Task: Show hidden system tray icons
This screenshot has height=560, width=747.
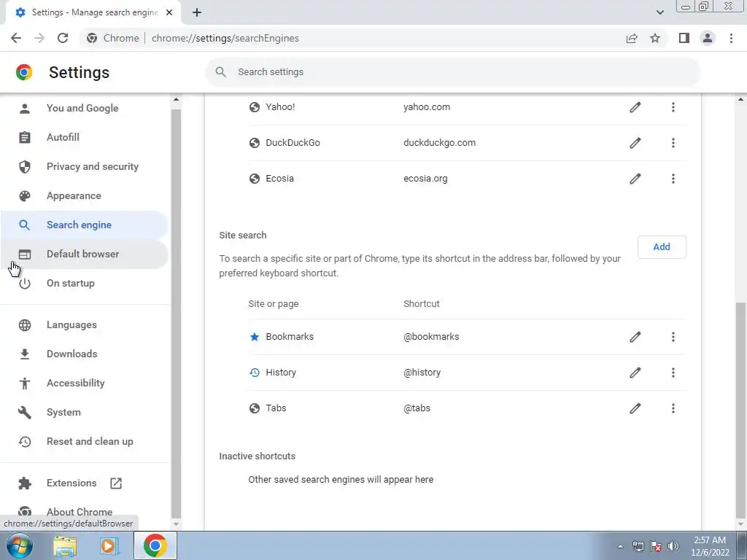Action: tap(620, 546)
